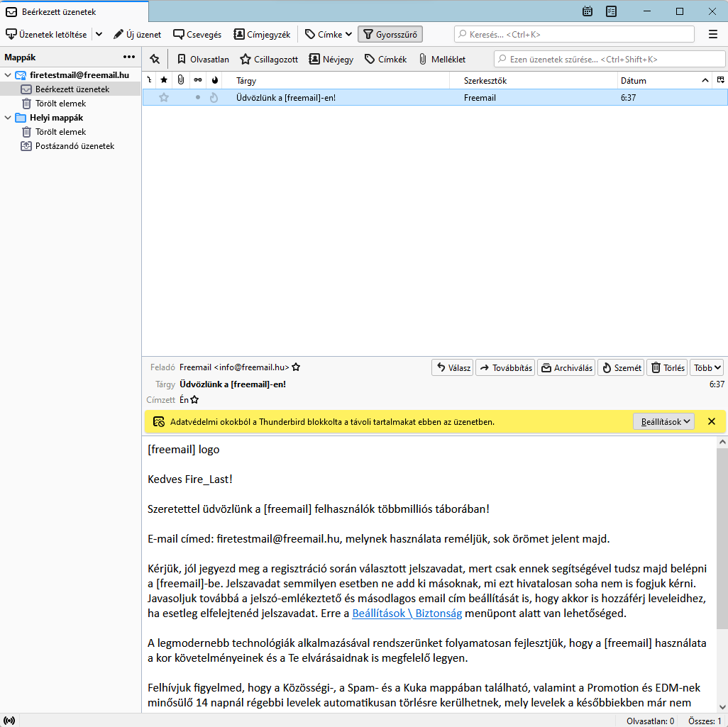
Task: Filter by Olvasatlan unread messages
Action: (x=204, y=59)
